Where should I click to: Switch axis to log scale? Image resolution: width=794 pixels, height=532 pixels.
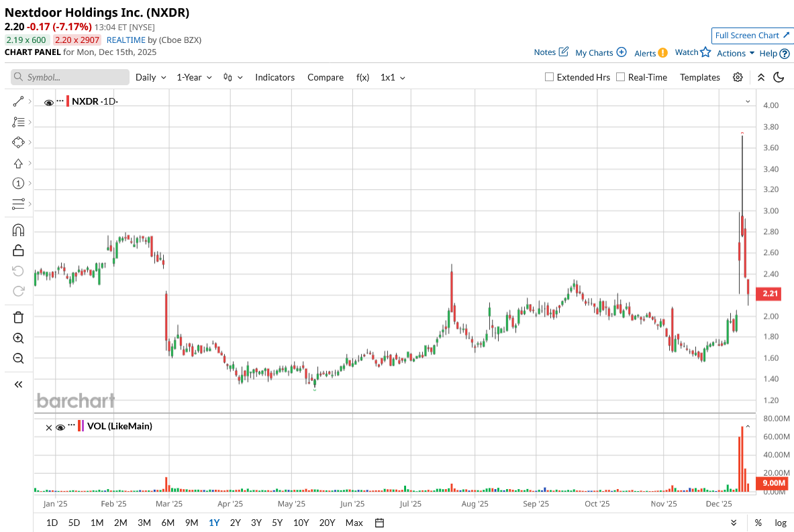point(781,523)
